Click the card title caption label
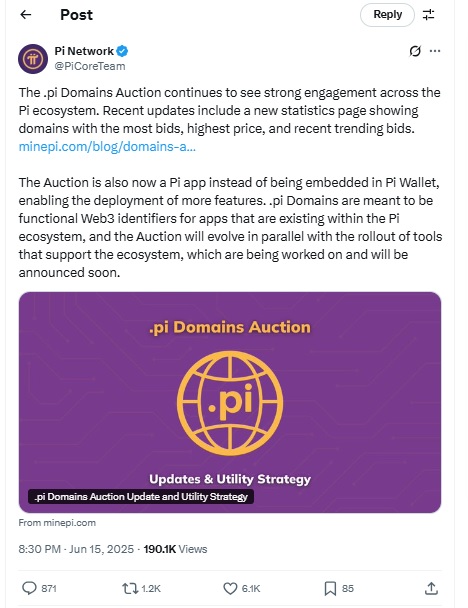Viewport: 468px width, 608px height. coord(141,497)
